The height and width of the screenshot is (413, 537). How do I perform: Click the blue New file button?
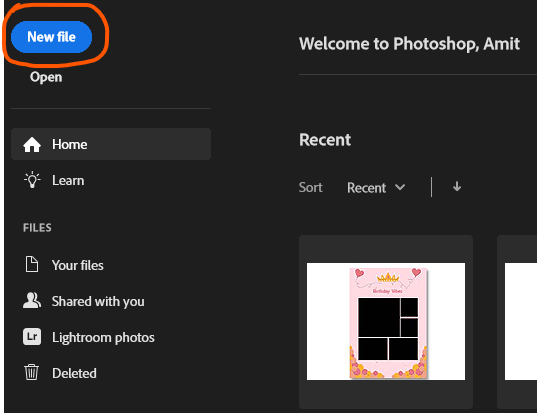(51, 37)
